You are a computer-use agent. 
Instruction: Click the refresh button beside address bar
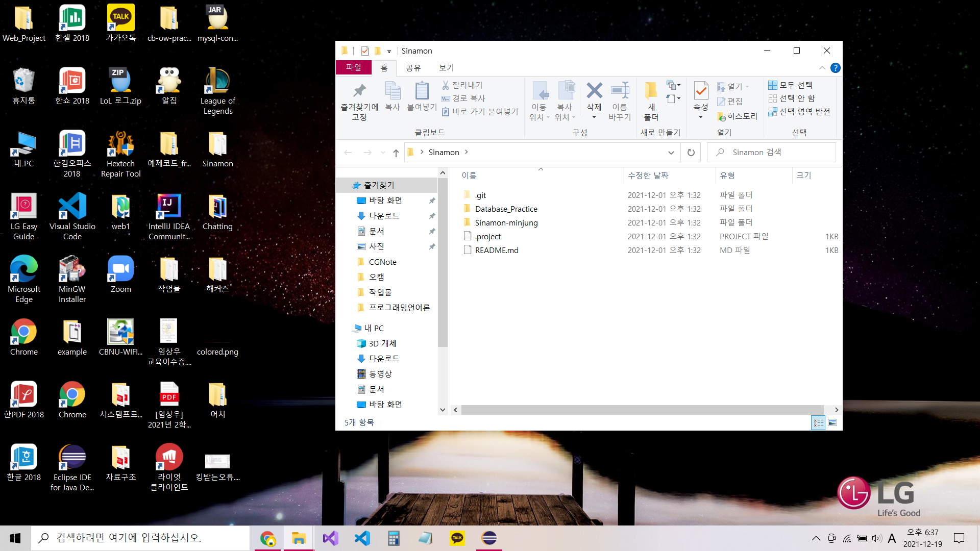(691, 153)
